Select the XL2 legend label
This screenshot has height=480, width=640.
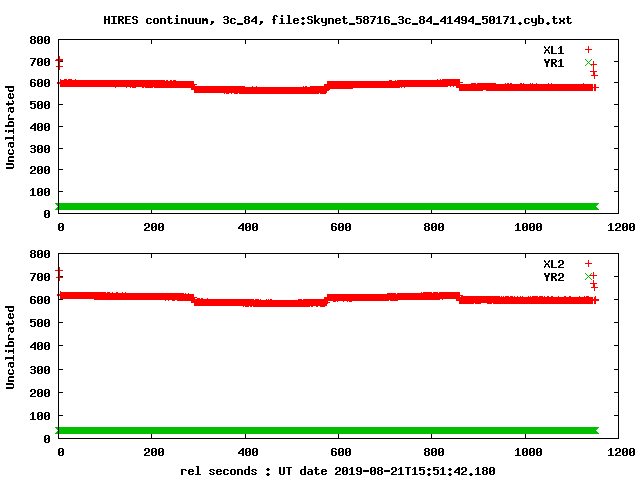point(553,264)
